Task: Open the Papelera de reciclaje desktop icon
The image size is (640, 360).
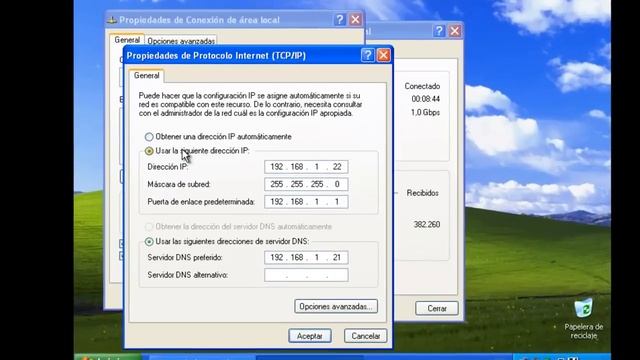Action: click(584, 319)
